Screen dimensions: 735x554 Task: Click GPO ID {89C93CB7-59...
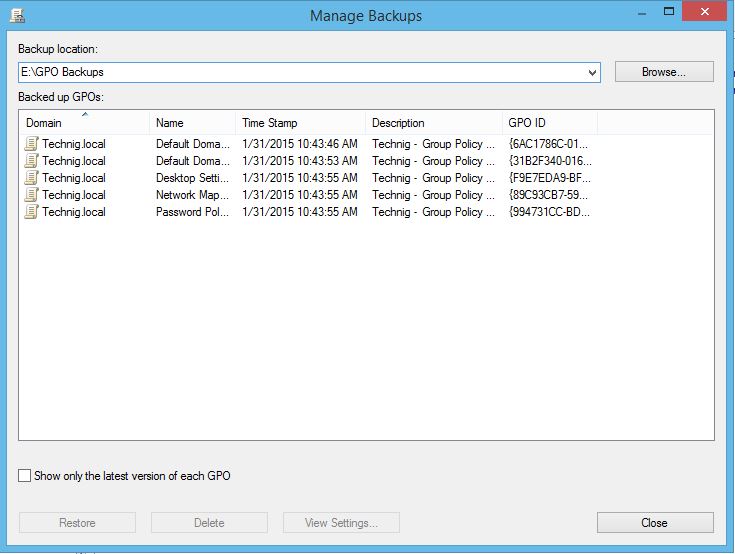point(548,195)
